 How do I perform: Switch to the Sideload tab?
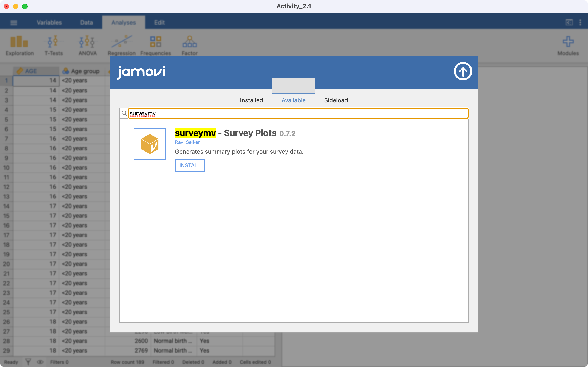point(336,100)
